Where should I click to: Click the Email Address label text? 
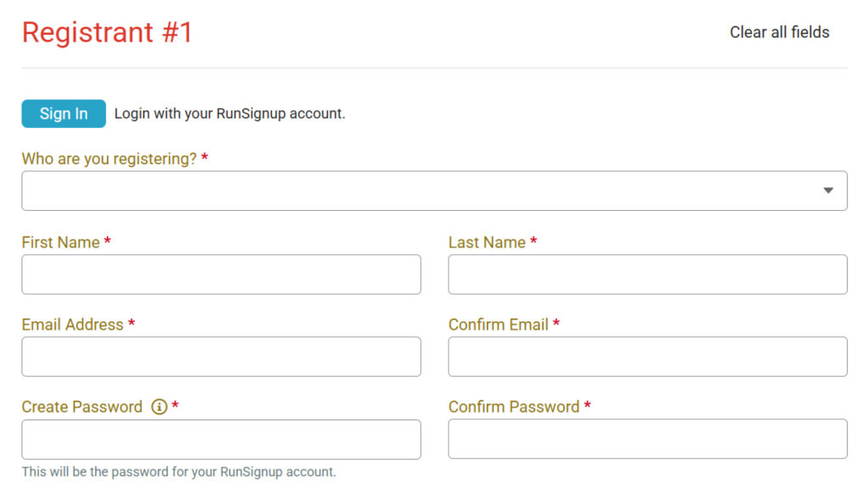[73, 324]
